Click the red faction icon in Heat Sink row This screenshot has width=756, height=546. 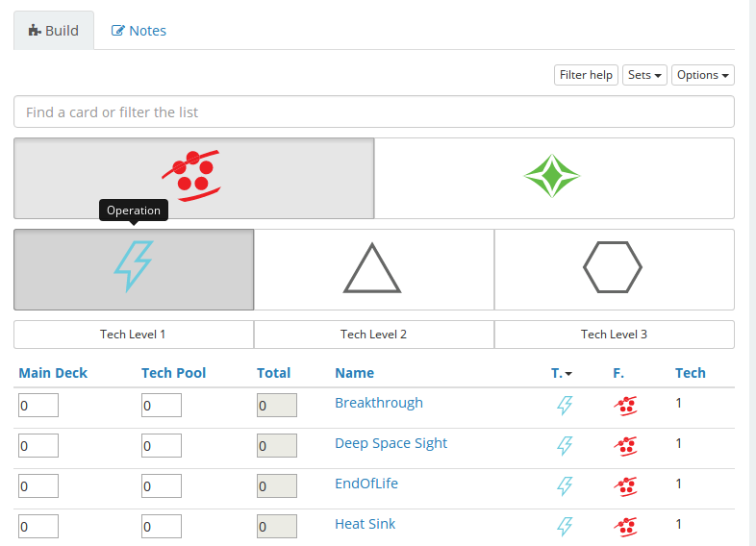pyautogui.click(x=626, y=527)
